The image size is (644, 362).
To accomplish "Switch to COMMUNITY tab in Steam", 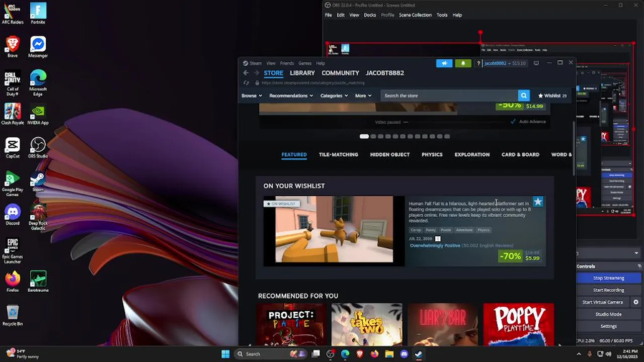I will coord(340,73).
